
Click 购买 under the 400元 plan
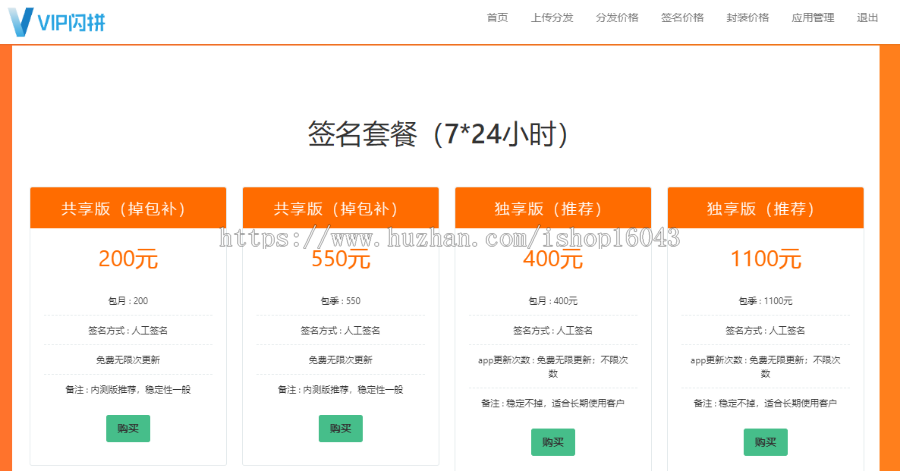[x=553, y=441]
